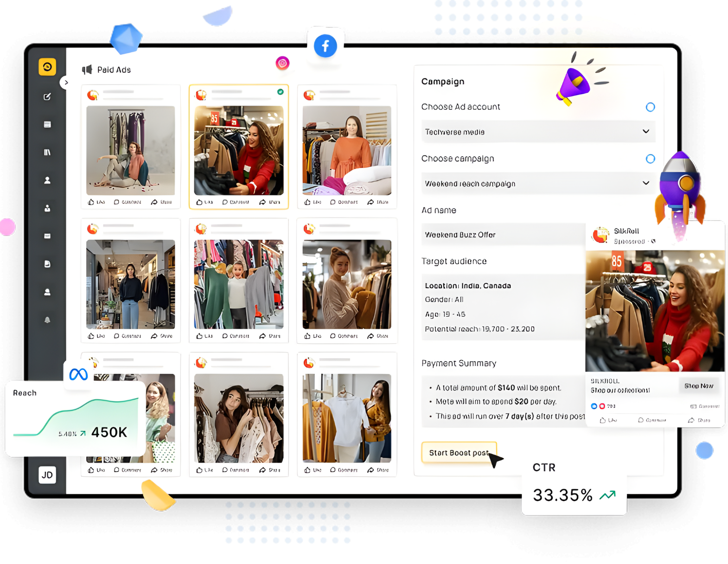The image size is (728, 564).
Task: Click the Paid Ads megaphone icon
Action: pyautogui.click(x=87, y=70)
